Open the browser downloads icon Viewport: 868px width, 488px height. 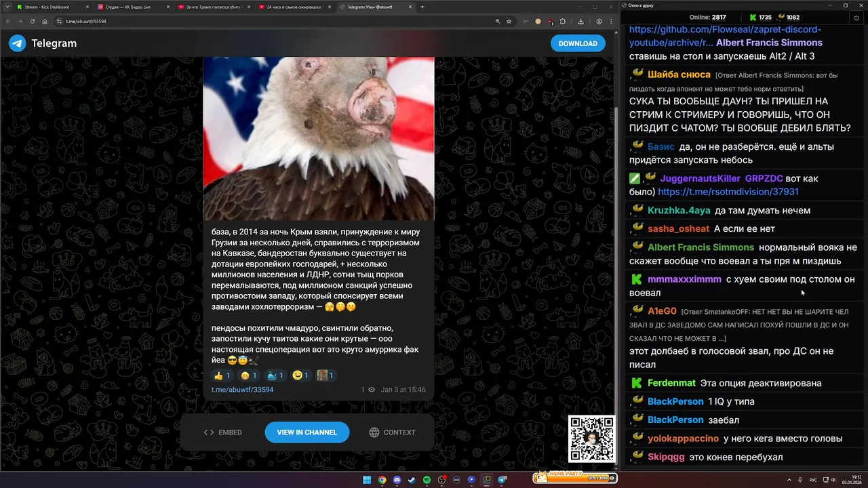[x=580, y=21]
